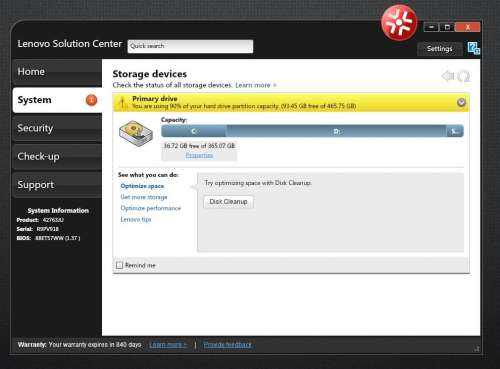Open the System alert badge showing 1
Image resolution: width=500 pixels, height=369 pixels.
91,100
